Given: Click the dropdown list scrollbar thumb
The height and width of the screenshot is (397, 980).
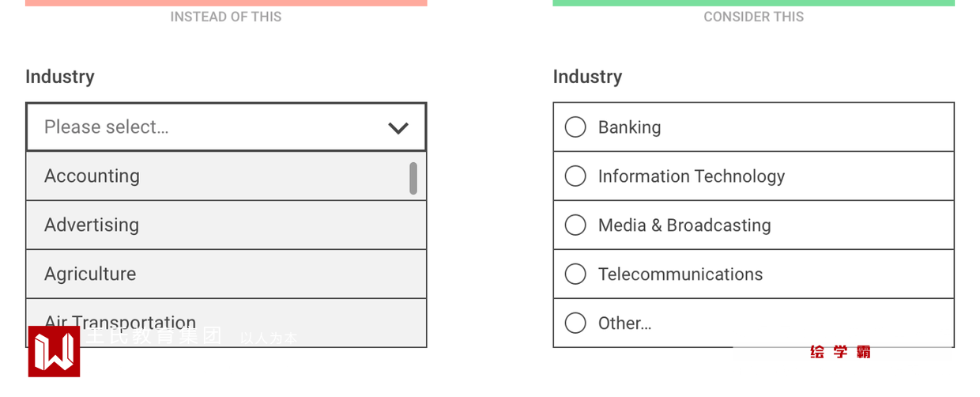Looking at the screenshot, I should [x=413, y=179].
